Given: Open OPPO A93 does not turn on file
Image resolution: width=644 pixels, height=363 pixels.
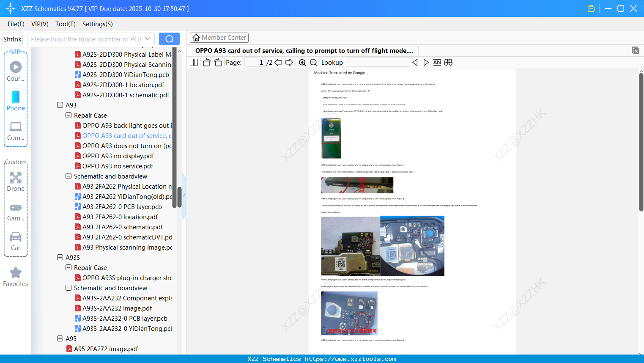Looking at the screenshot, I should click(123, 146).
